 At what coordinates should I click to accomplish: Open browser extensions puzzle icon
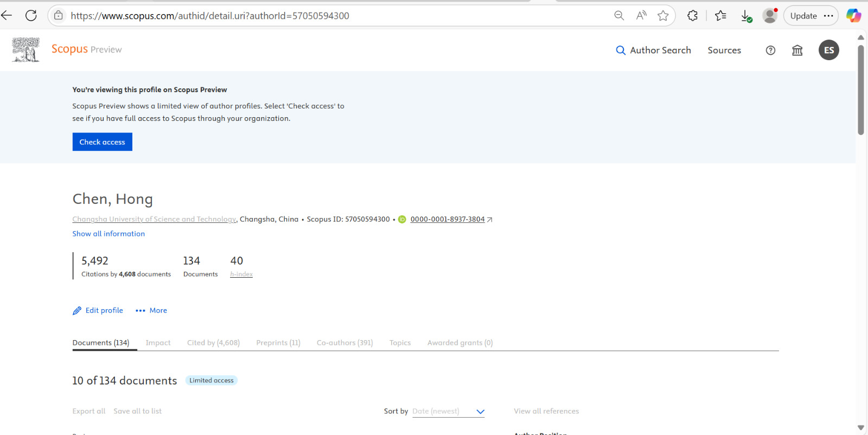pos(692,16)
